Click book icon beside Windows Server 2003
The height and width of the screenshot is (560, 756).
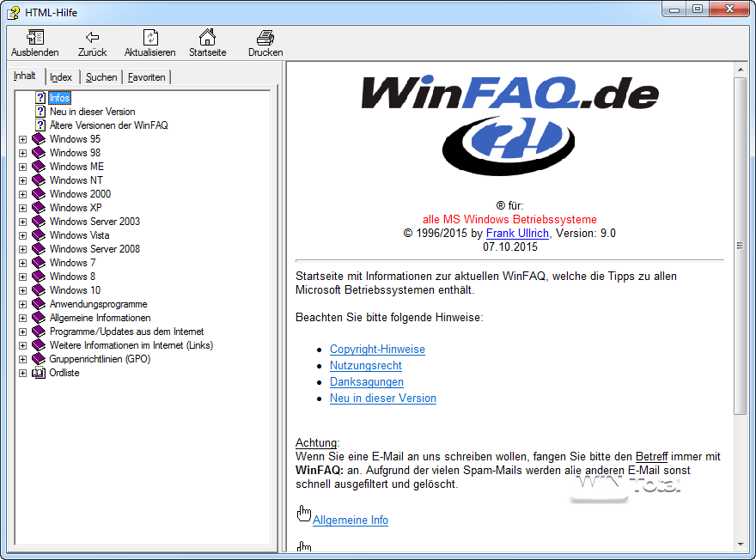[39, 222]
